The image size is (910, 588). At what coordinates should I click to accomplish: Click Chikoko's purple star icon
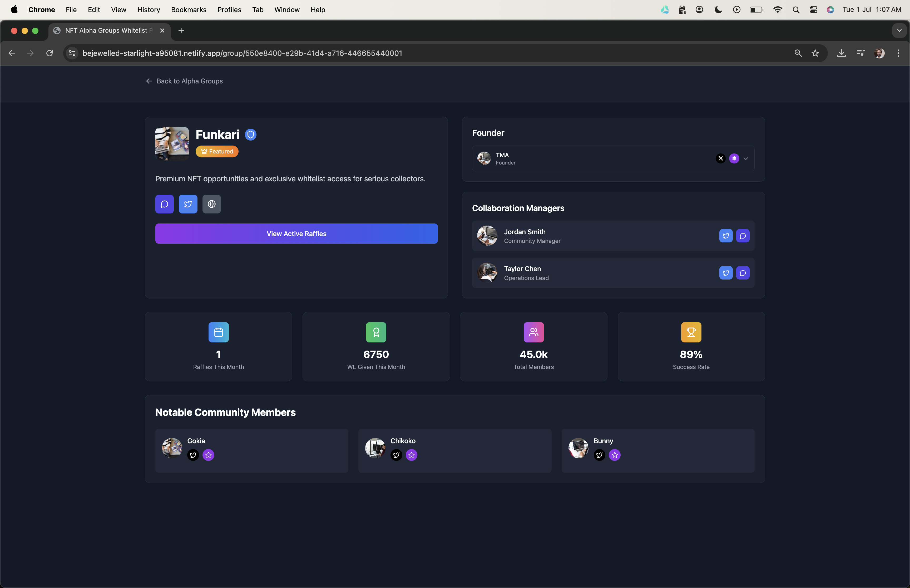411,455
